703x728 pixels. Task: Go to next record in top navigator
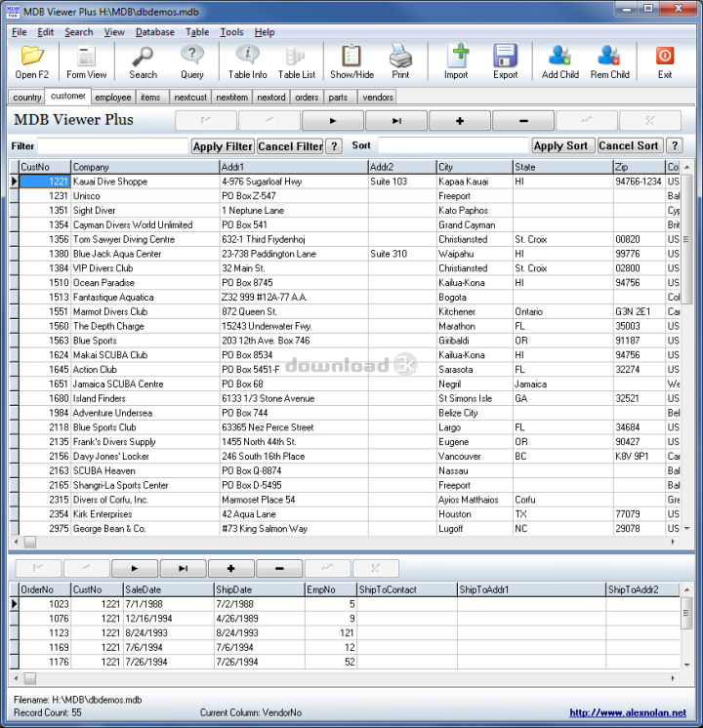point(332,121)
